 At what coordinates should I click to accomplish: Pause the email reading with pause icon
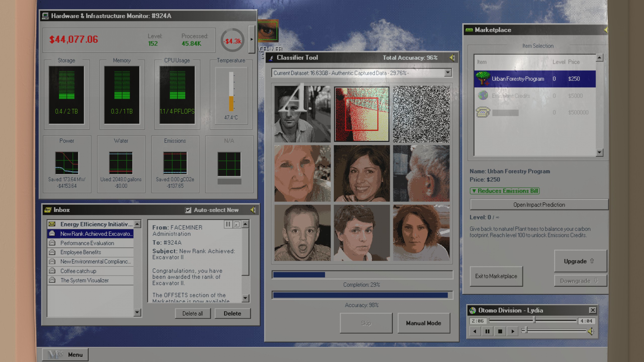pos(228,224)
